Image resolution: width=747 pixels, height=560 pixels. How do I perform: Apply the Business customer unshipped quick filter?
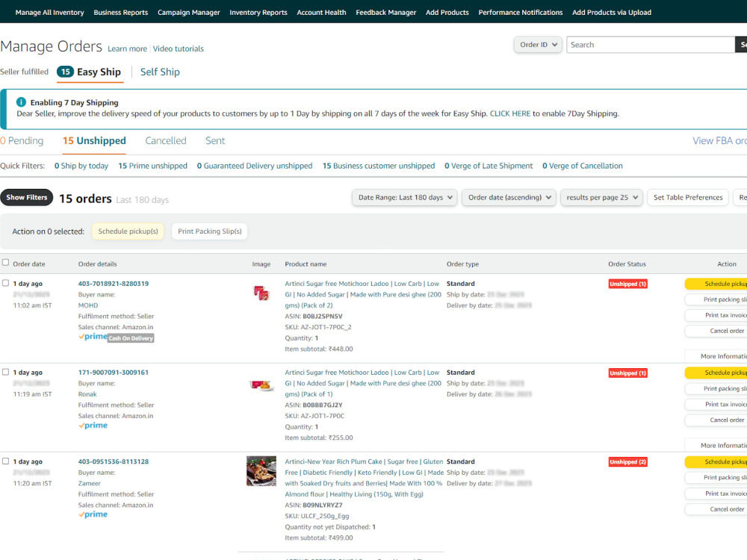pos(379,166)
